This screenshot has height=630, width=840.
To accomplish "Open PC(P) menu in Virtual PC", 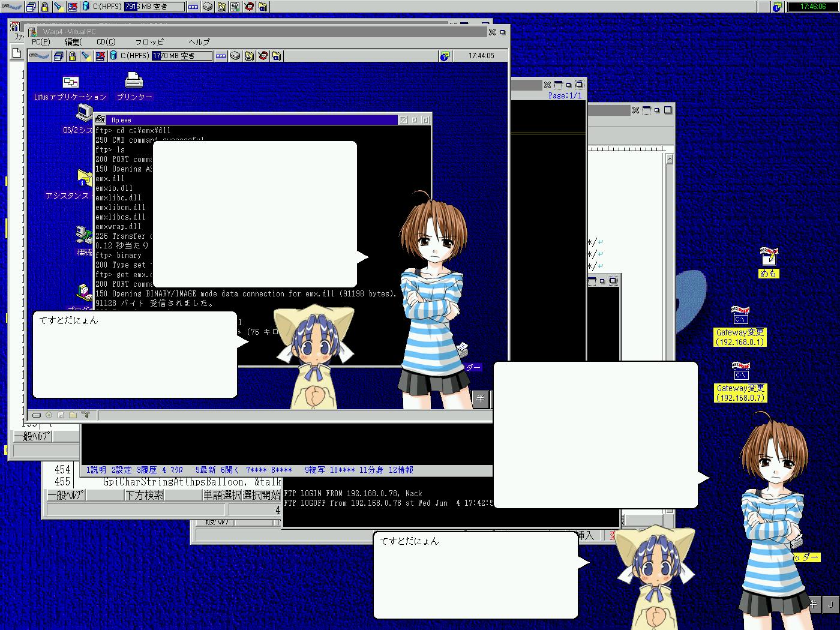I will [x=41, y=42].
